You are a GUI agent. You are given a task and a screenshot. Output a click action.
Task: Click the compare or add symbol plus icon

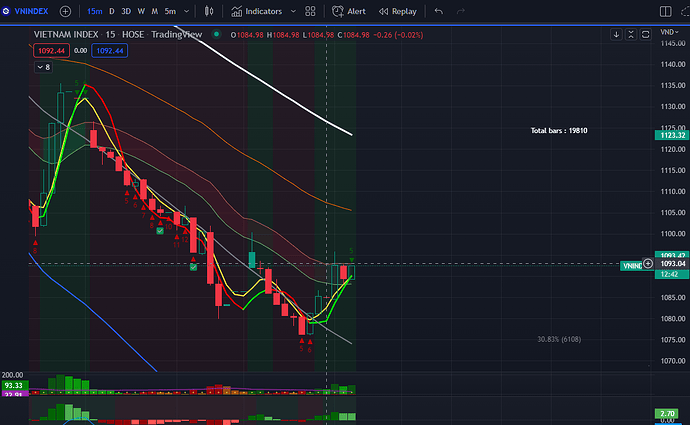(65, 11)
